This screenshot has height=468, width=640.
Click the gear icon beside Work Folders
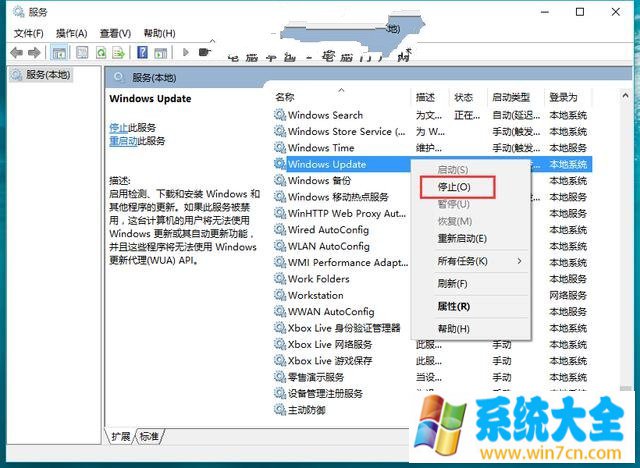tap(280, 279)
